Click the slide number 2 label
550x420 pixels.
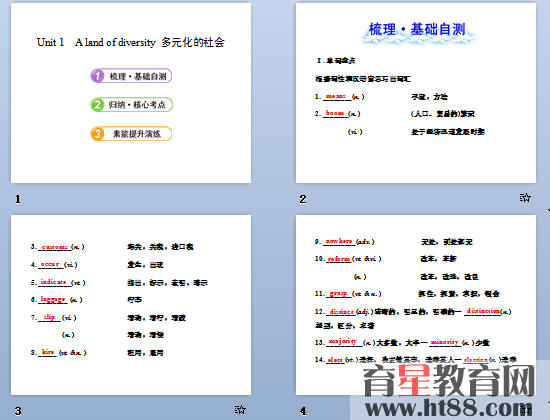click(303, 199)
